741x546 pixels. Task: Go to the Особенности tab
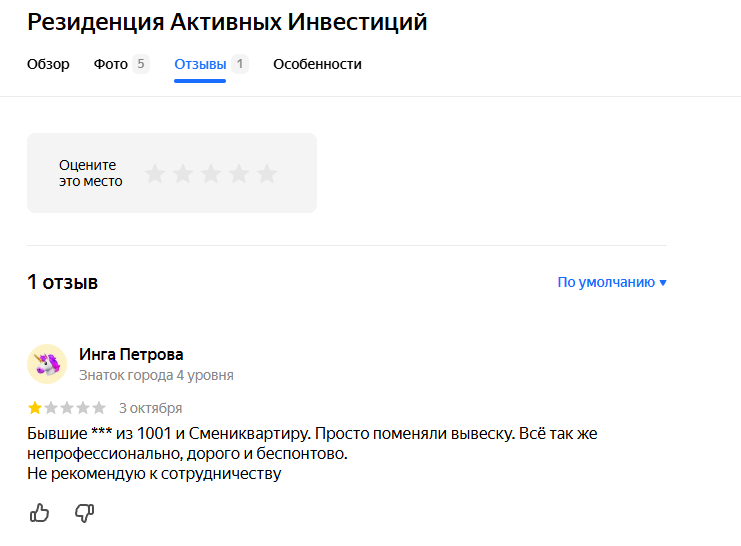tap(317, 64)
